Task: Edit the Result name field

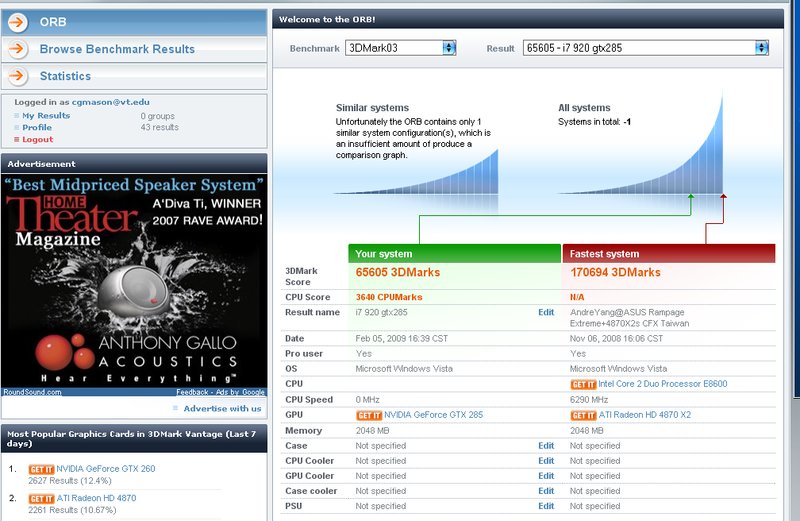Action: point(546,312)
